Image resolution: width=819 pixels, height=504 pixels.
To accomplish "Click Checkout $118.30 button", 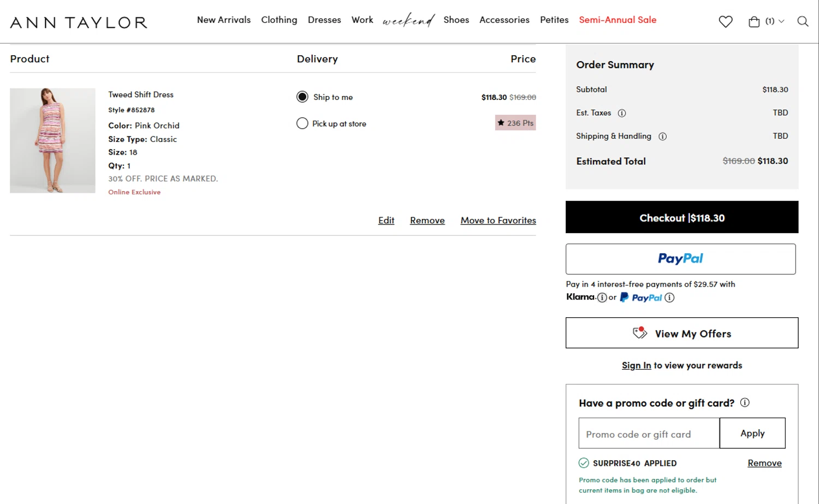I will click(x=682, y=217).
